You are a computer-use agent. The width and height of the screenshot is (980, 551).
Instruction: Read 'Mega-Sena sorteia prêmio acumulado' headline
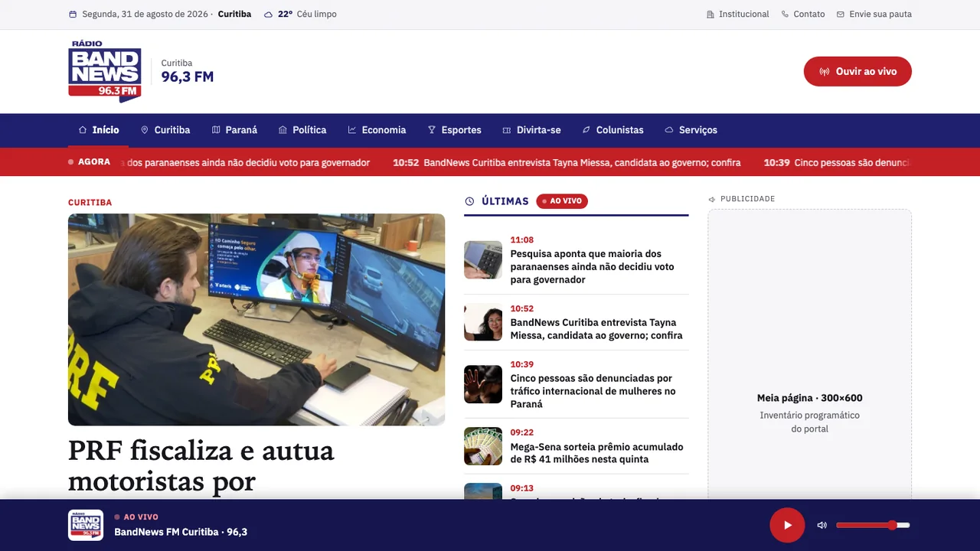597,453
